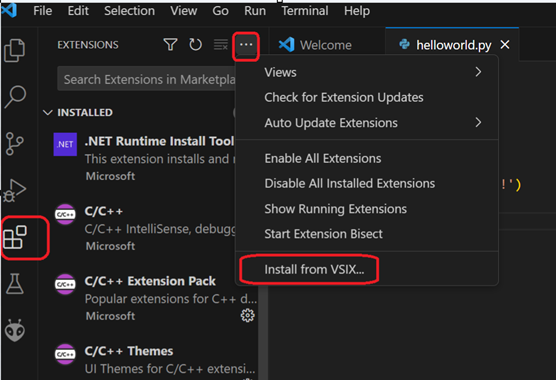The height and width of the screenshot is (380, 556).
Task: Open the Go menu
Action: [x=220, y=11]
